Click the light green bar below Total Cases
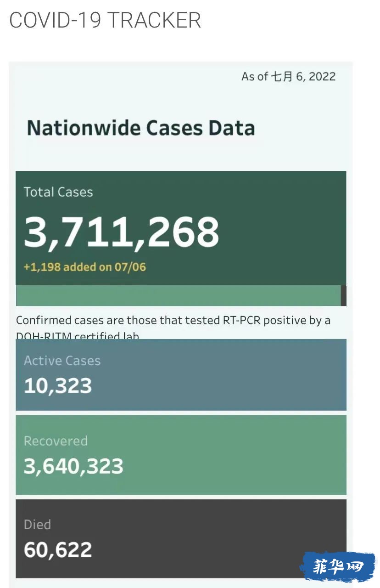The width and height of the screenshot is (380, 588). tap(178, 295)
